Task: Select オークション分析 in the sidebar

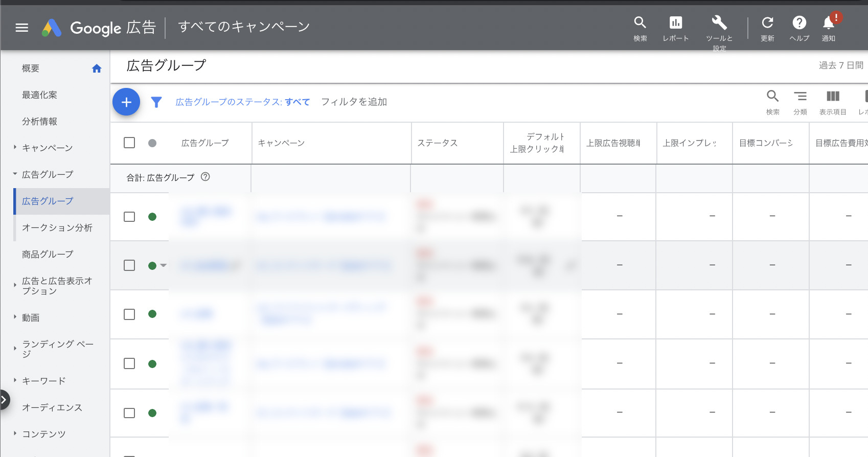Action: [57, 228]
